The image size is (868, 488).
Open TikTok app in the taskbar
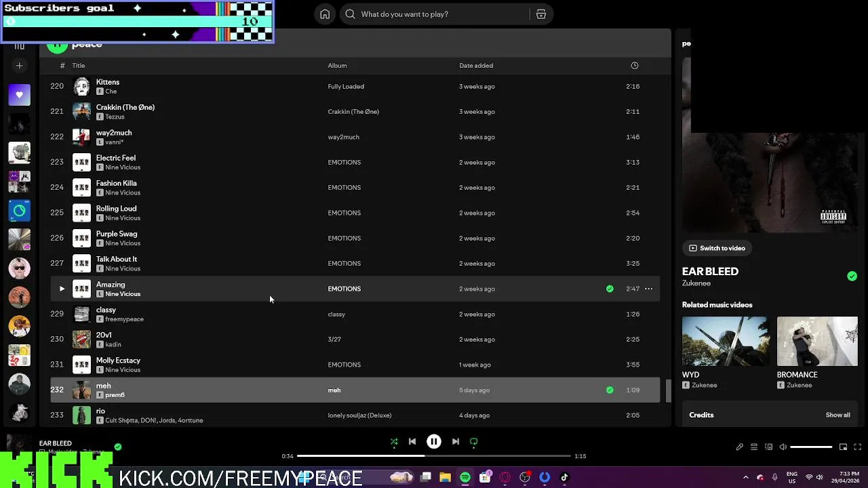564,478
